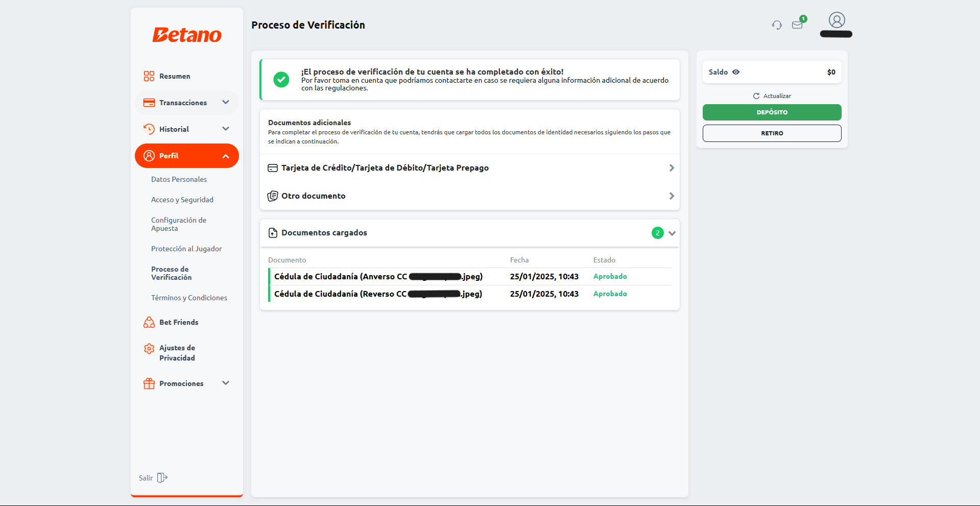Click the Salir text link
Image resolution: width=980 pixels, height=506 pixels.
coord(146,478)
